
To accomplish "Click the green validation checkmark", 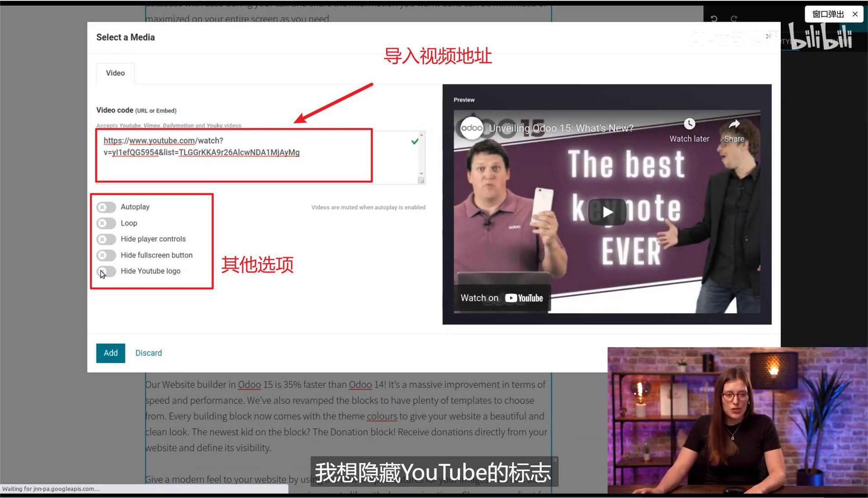I will (x=415, y=141).
